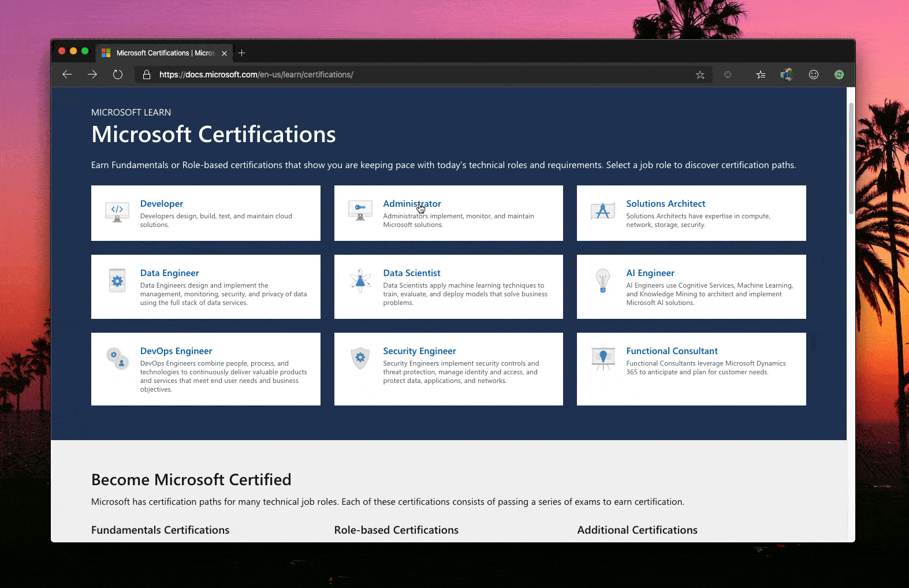909x588 pixels.
Task: Click the Role-based Certifications heading
Action: [396, 530]
